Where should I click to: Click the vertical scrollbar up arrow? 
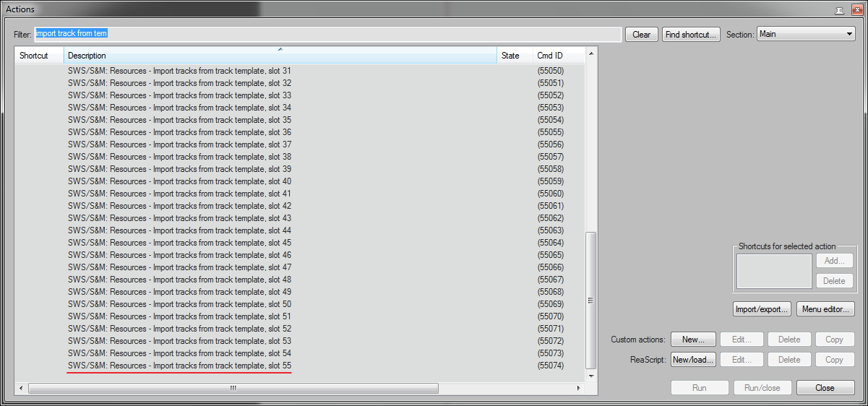coord(591,54)
